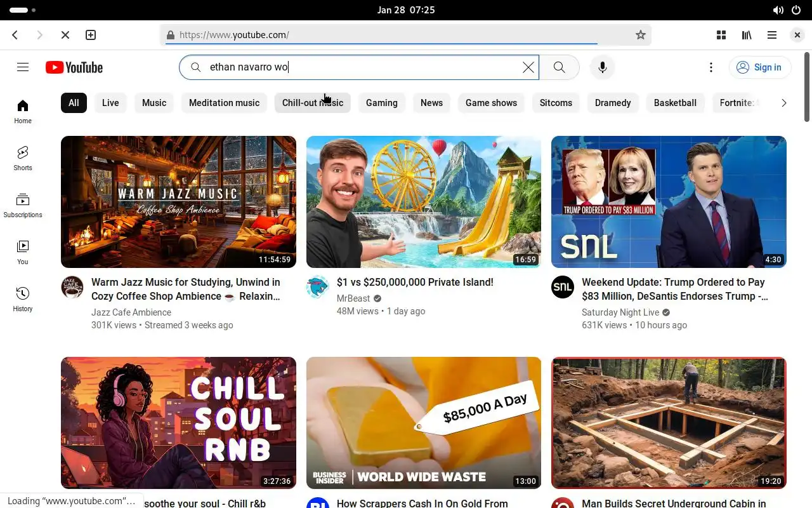Select the Dramedy category chip

[613, 103]
